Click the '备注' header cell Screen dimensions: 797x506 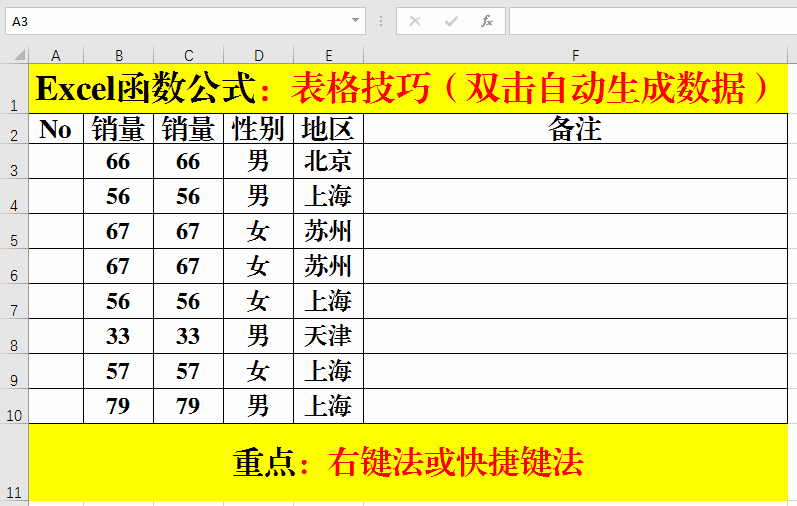pos(575,129)
